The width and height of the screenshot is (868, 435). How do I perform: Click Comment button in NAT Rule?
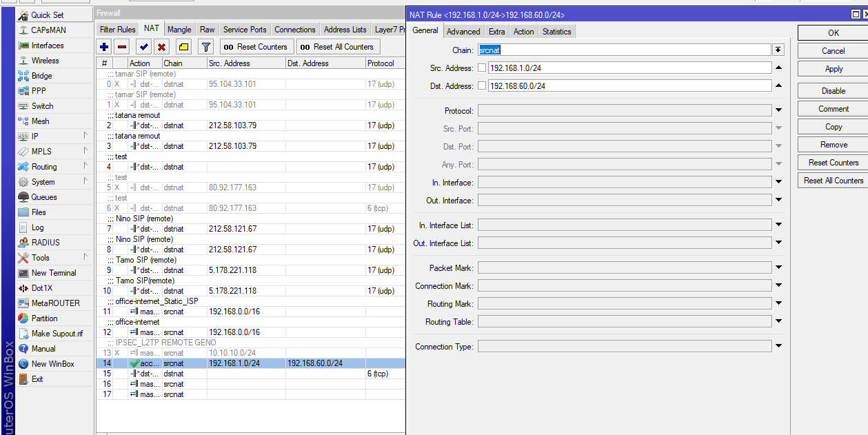tap(834, 109)
